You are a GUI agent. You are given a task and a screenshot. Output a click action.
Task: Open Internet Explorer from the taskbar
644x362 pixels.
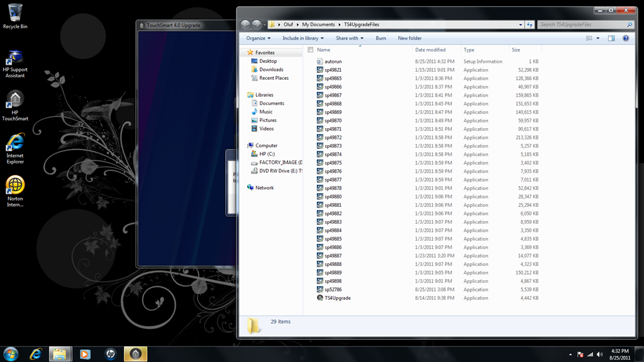[x=36, y=354]
